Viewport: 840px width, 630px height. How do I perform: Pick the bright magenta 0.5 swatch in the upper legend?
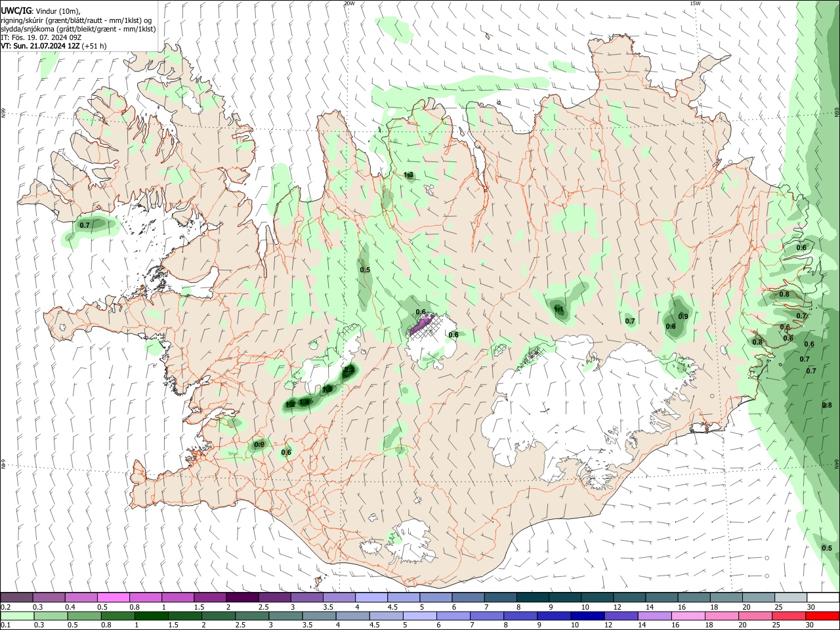point(114,597)
